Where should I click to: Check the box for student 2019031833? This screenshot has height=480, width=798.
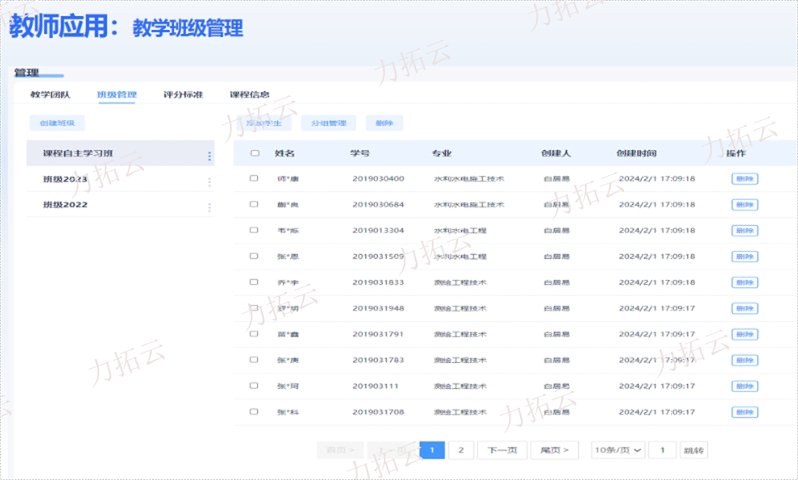pyautogui.click(x=254, y=282)
